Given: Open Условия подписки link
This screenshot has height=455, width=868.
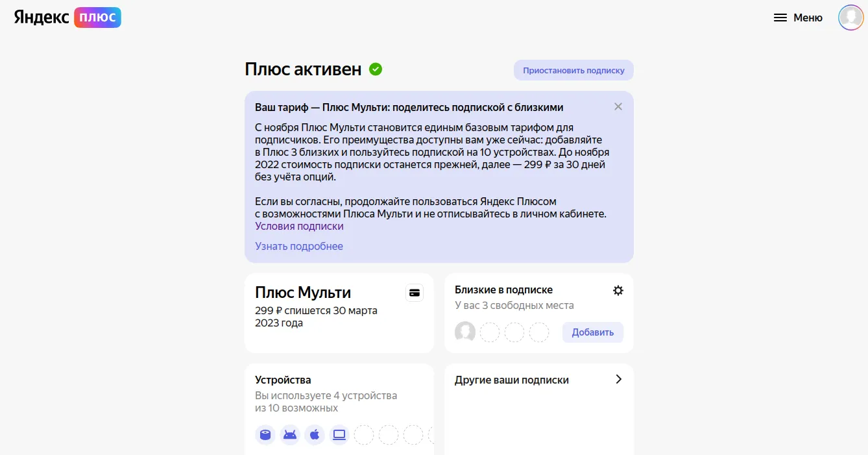Looking at the screenshot, I should click(299, 226).
